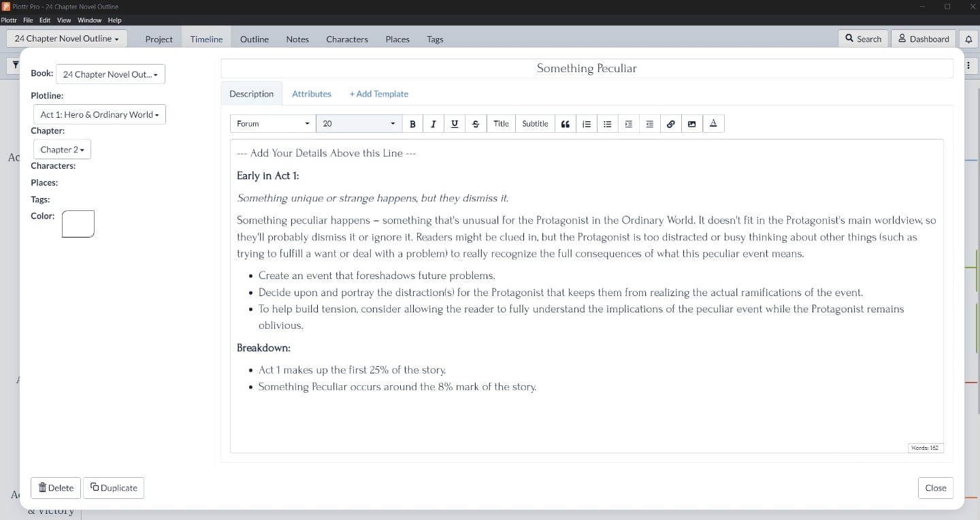Insert a hyperlink via the link icon
Image resolution: width=980 pixels, height=520 pixels.
coord(670,123)
